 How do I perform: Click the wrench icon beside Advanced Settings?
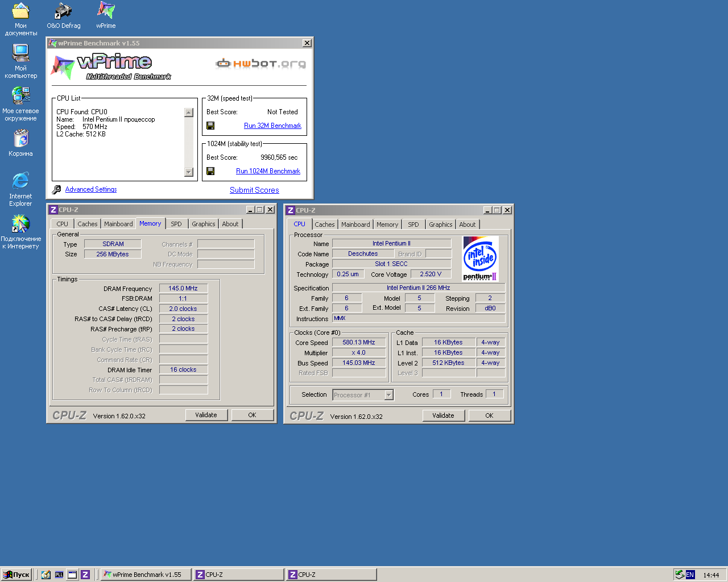coord(56,190)
